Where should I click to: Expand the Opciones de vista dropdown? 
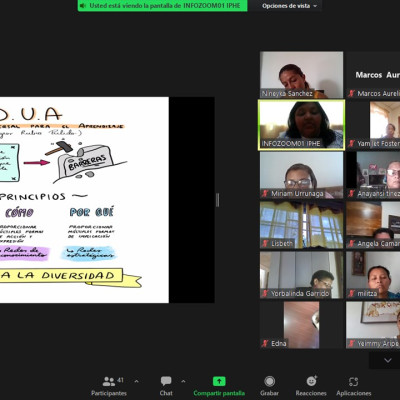(289, 6)
